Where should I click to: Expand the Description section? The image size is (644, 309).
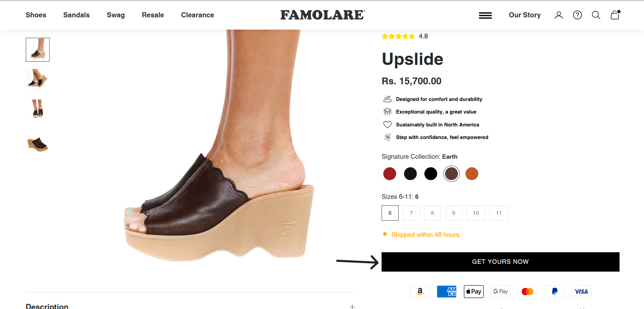click(352, 306)
